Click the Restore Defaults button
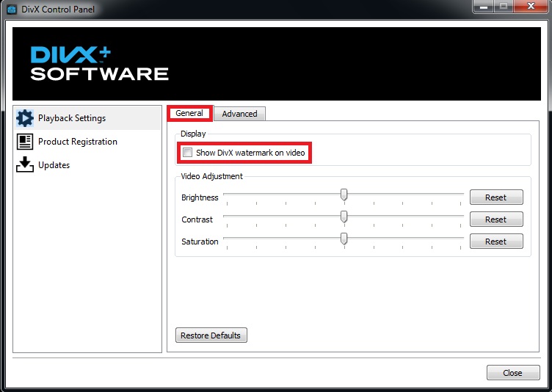Viewport: 552px width, 392px height. tap(211, 335)
